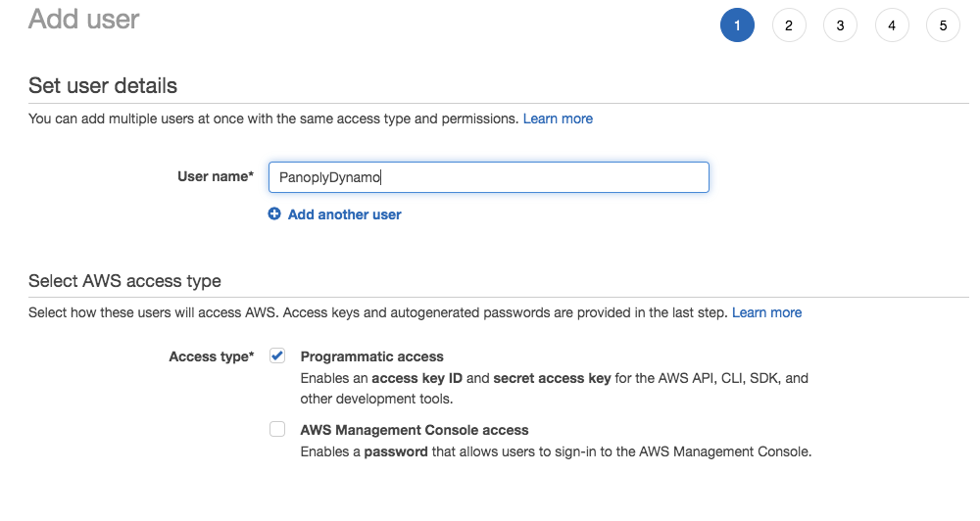Screen dimensions: 980x521
Task: Disable the Programmatic access checkbox
Action: coord(277,356)
